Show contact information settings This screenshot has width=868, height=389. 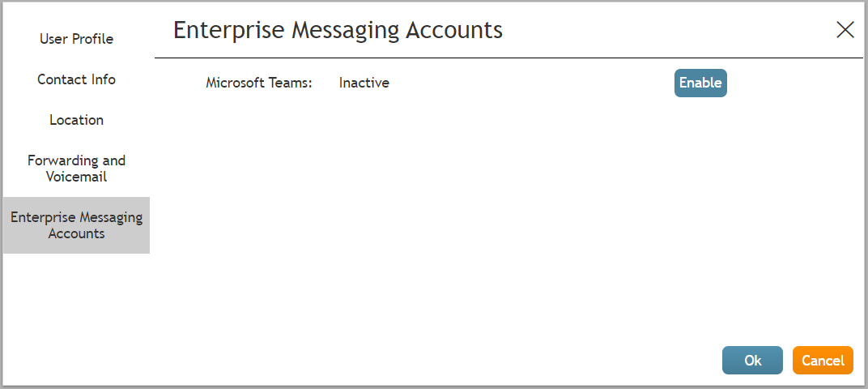pyautogui.click(x=76, y=79)
